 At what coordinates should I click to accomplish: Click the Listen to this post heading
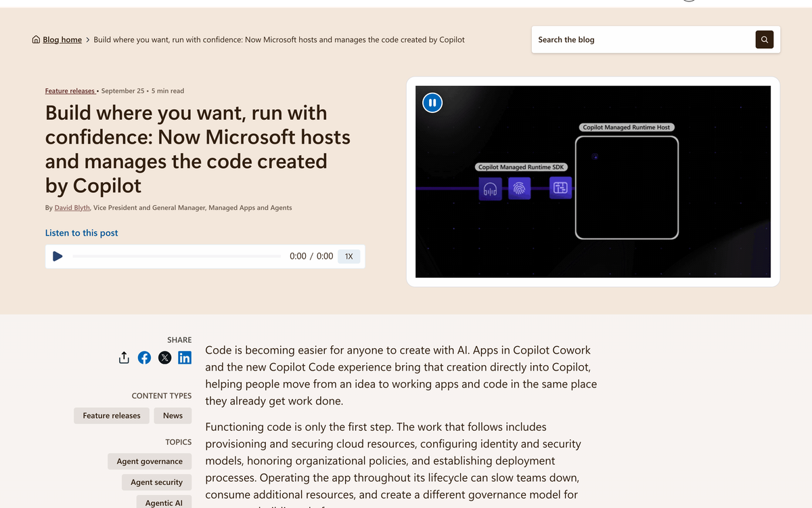click(81, 233)
